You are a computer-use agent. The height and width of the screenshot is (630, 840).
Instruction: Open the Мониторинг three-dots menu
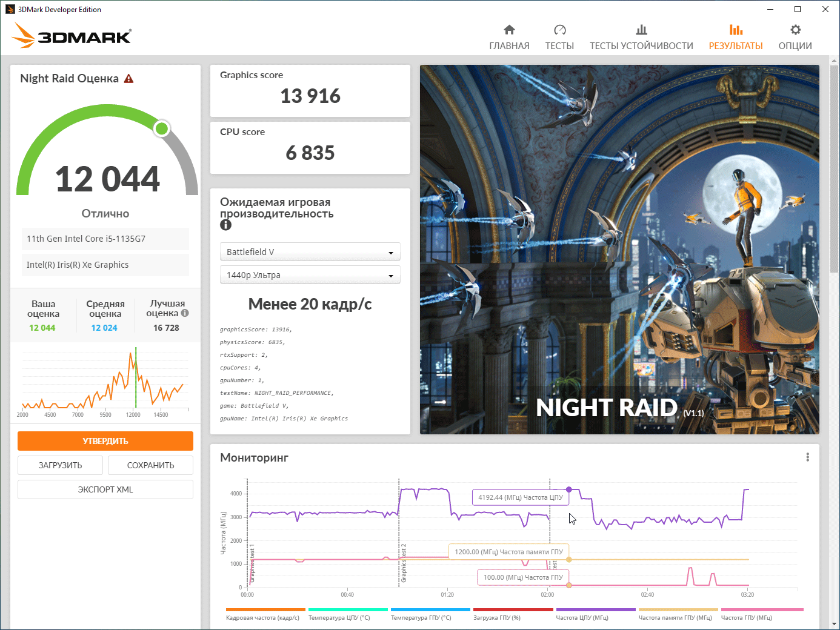(x=807, y=457)
